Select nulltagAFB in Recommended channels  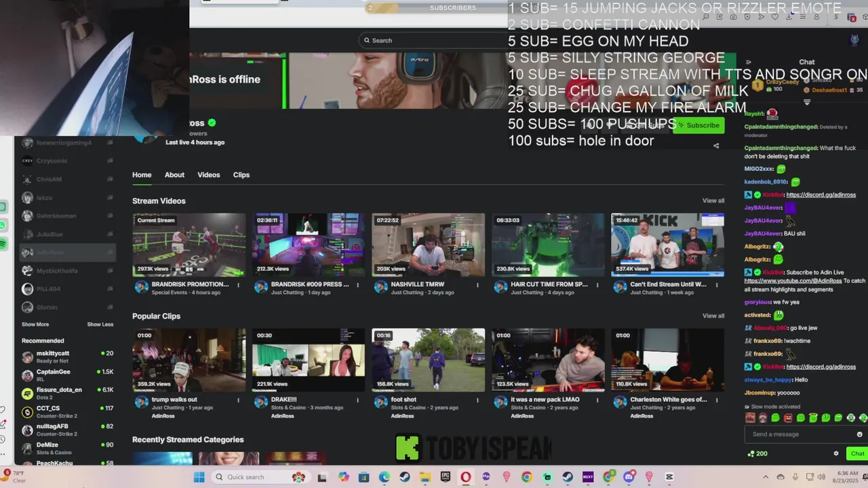click(68, 430)
